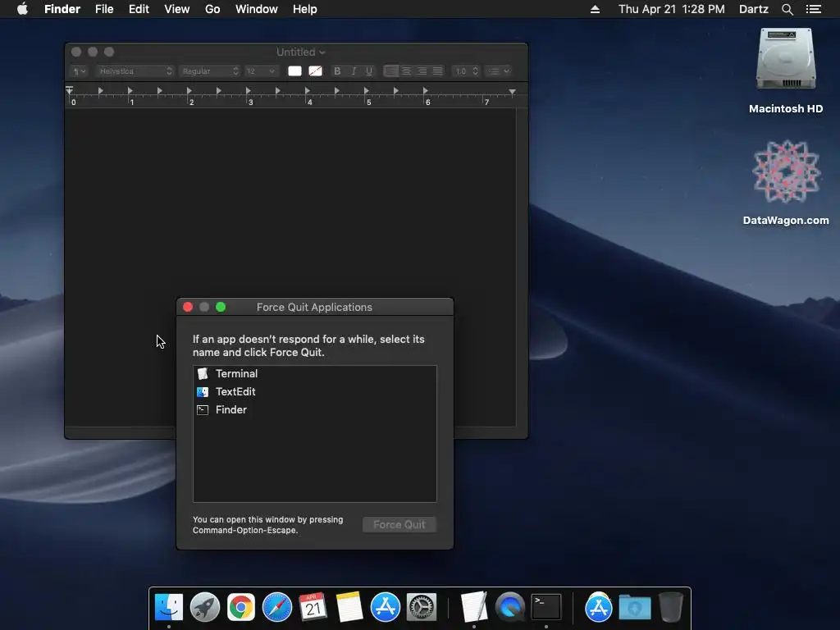The width and height of the screenshot is (840, 630).
Task: Open System Preferences from the Dock
Action: pyautogui.click(x=422, y=608)
